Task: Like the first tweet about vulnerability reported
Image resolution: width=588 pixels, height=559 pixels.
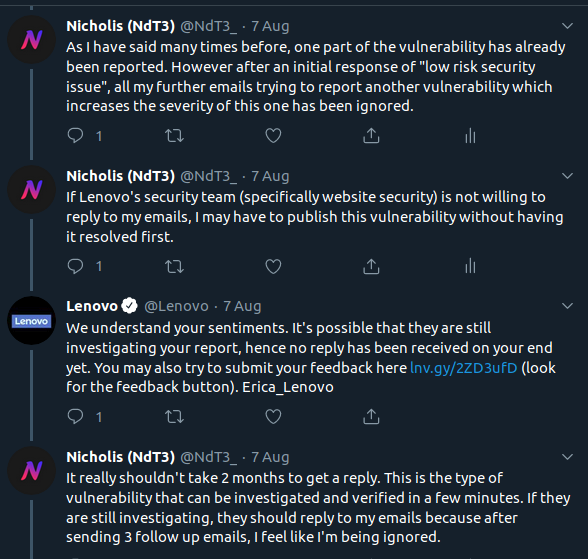Action: (x=273, y=135)
